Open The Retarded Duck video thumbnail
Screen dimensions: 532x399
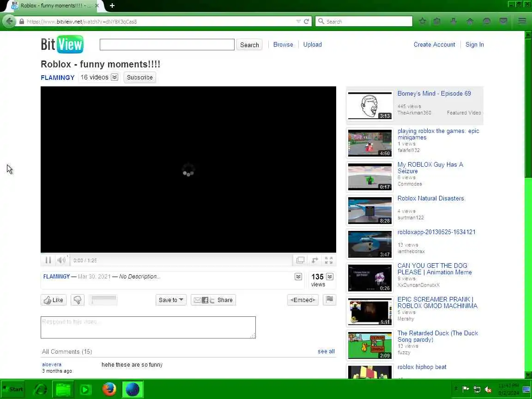pyautogui.click(x=370, y=345)
